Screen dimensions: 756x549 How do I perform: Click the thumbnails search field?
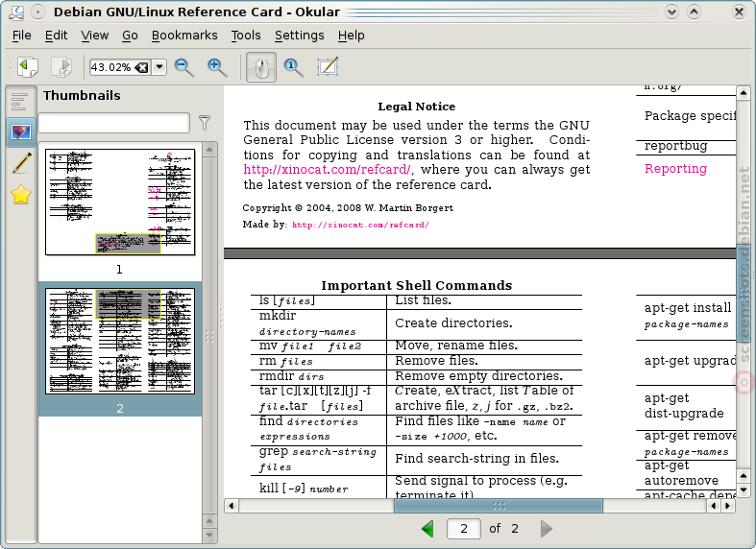(113, 123)
